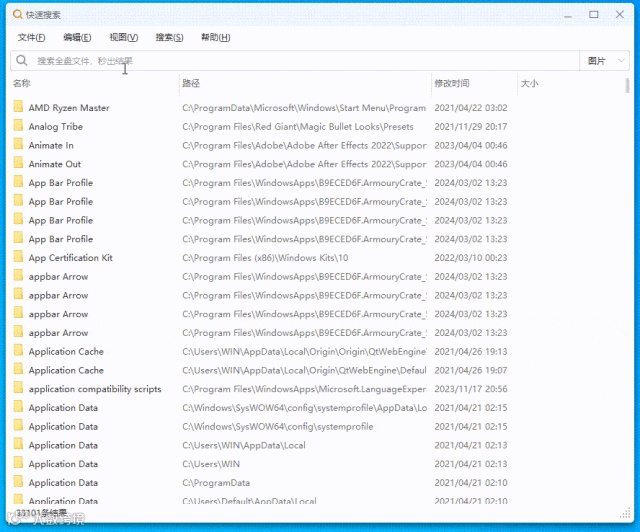Click the Red Giant\Magic Bullet Looks\Presets path
640x532 pixels.
point(298,127)
